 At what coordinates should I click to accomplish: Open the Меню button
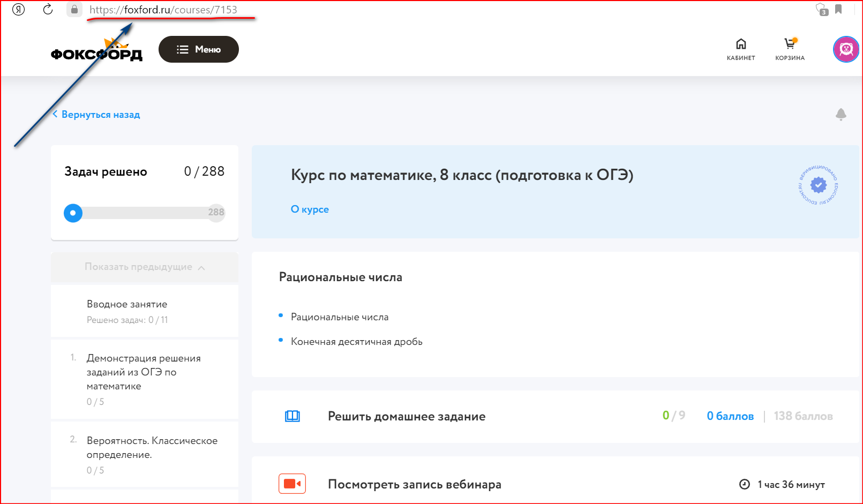(x=199, y=49)
